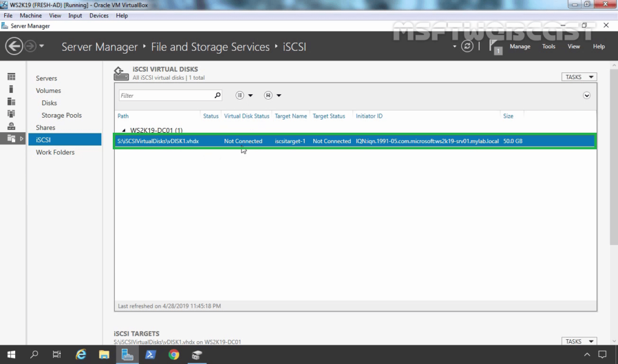618x364 pixels.
Task: Switch to Server Manager on the taskbar
Action: [127, 354]
